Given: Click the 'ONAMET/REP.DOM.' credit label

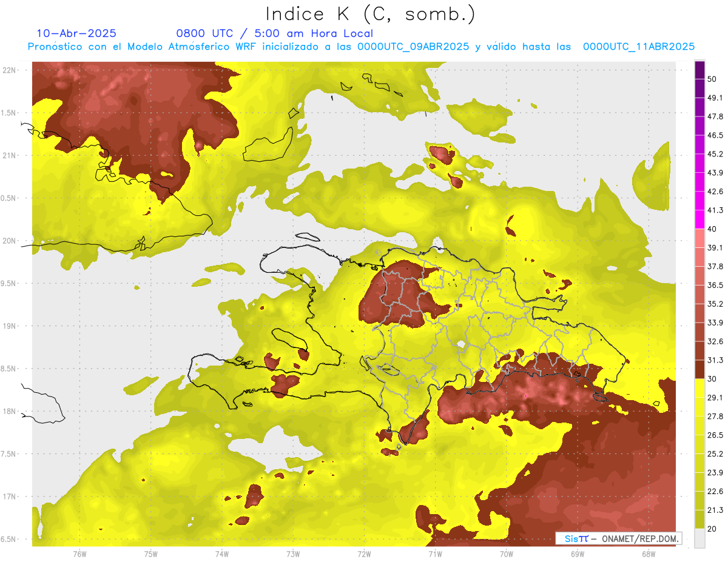Looking at the screenshot, I should (640, 538).
